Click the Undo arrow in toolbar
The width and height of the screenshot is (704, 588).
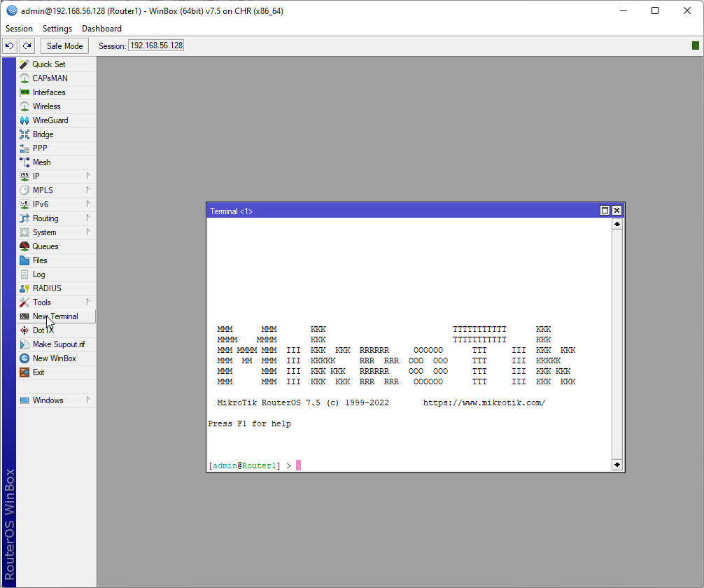tap(9, 46)
